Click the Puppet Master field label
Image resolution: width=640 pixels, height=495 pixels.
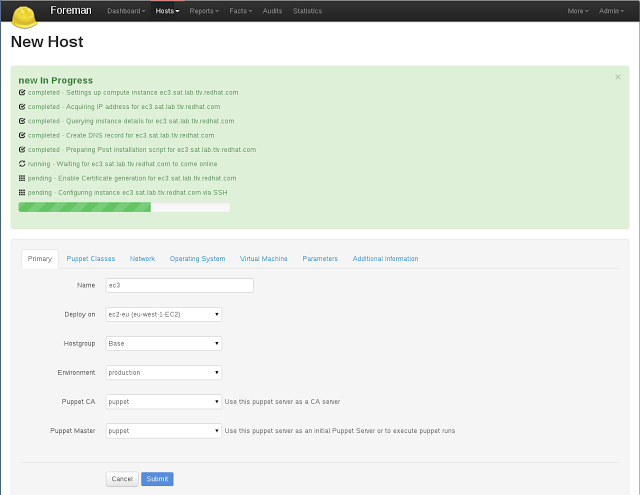(73, 431)
